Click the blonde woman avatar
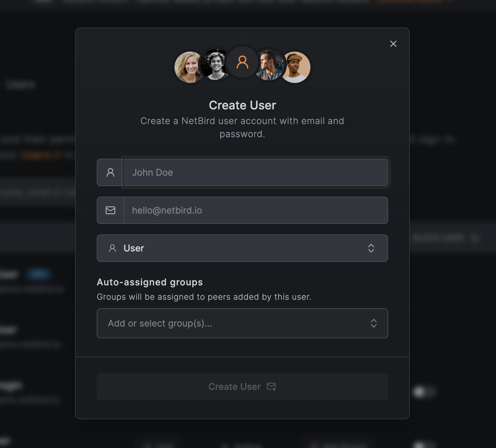Screen dimensions: 496x448 [x=189, y=67]
